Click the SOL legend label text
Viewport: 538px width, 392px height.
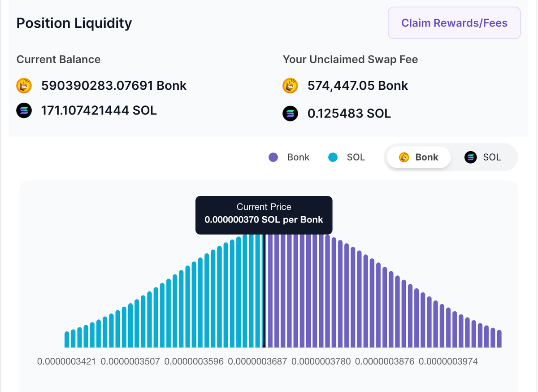[356, 157]
